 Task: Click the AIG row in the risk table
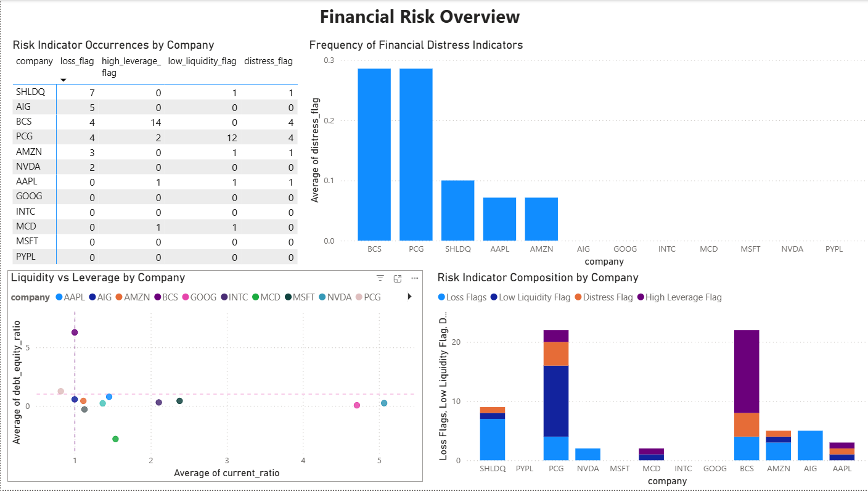(x=35, y=106)
